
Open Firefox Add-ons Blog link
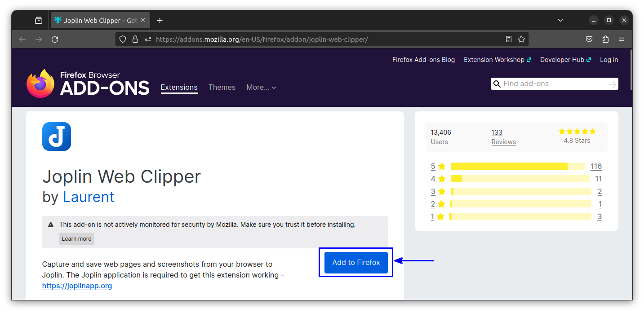pyautogui.click(x=423, y=60)
